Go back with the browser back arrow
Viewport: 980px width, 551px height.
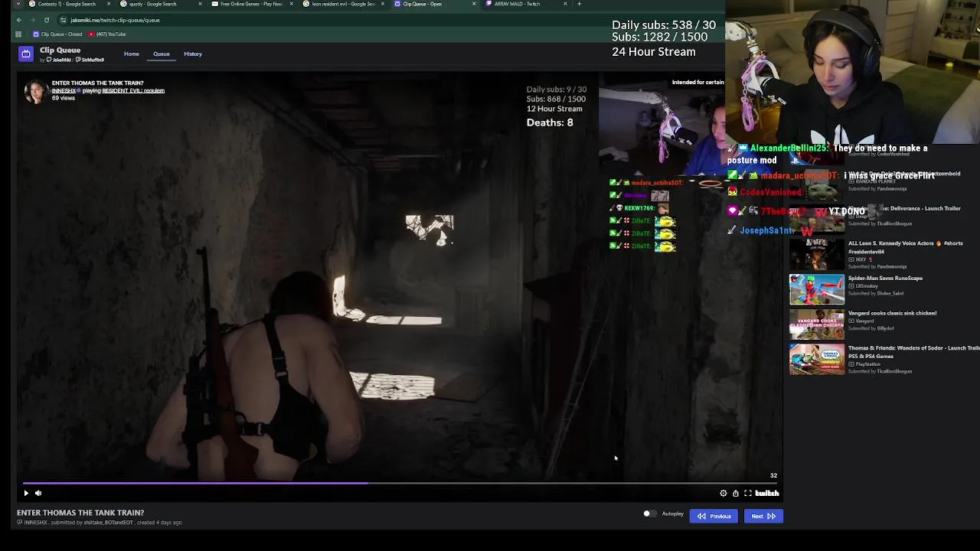(x=19, y=20)
